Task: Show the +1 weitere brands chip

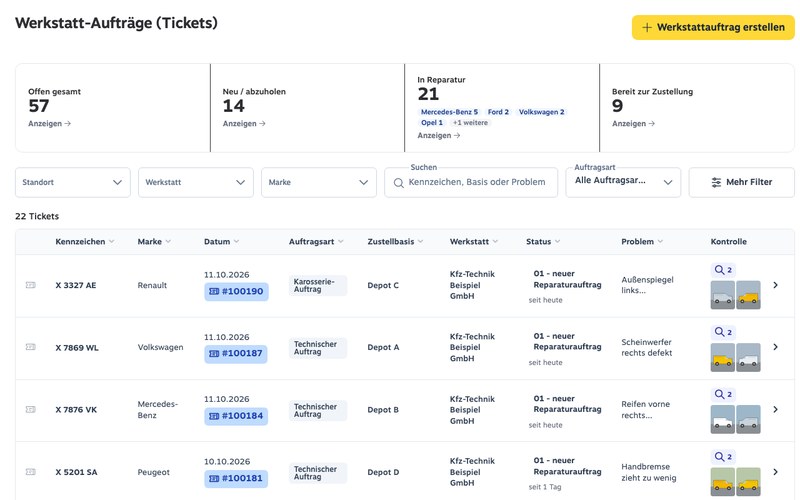Action: [470, 122]
